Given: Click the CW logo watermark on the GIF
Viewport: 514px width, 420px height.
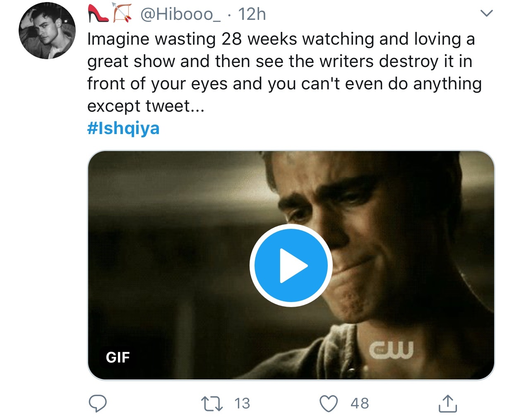Looking at the screenshot, I should click(x=391, y=348).
